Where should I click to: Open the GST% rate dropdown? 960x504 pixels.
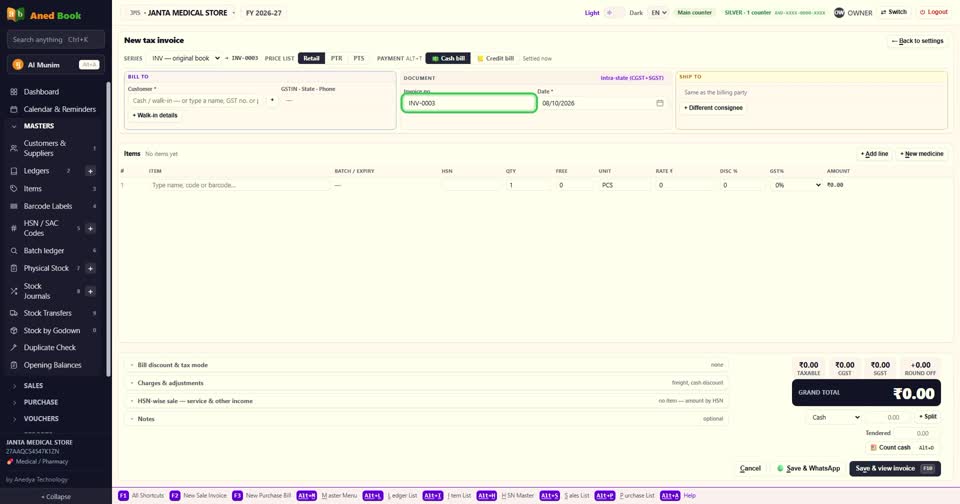(x=797, y=185)
